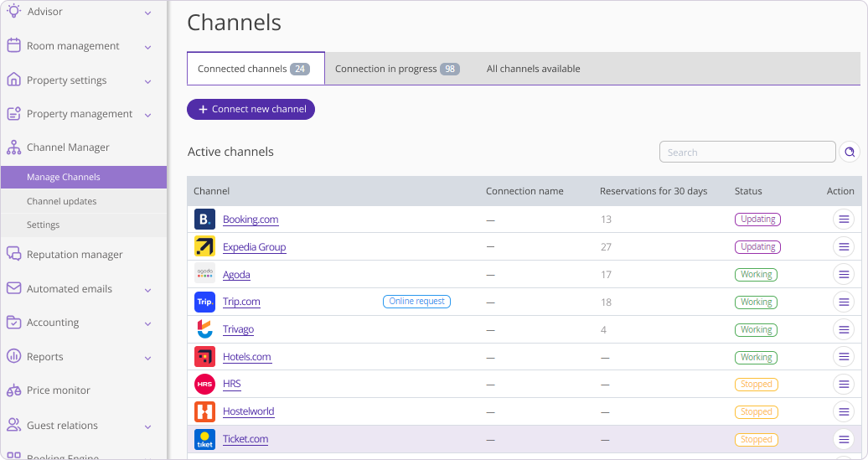Click the search magnifier icon button

click(850, 152)
